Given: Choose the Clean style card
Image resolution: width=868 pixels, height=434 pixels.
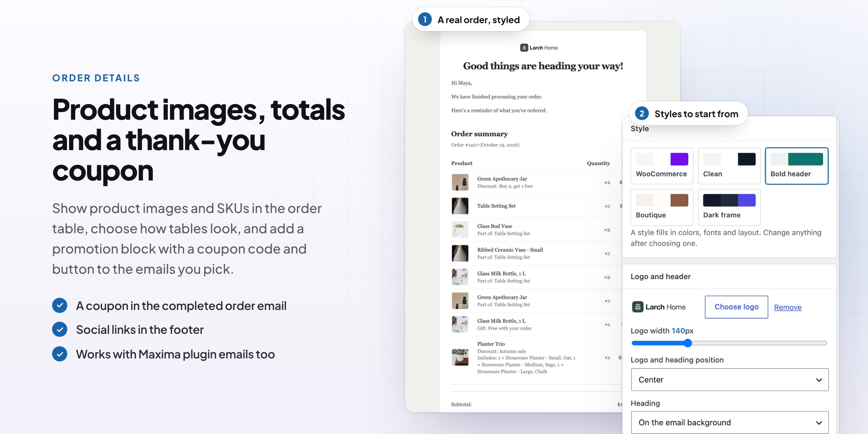Looking at the screenshot, I should (x=729, y=166).
